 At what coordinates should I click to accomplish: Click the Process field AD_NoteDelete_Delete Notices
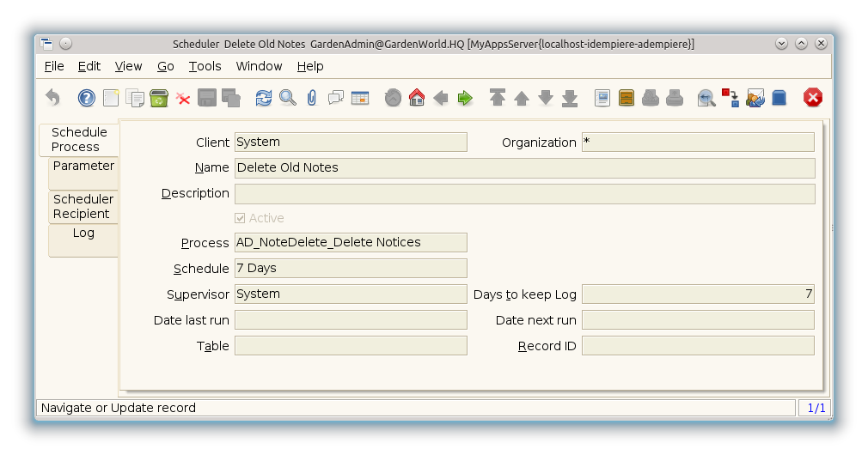351,243
